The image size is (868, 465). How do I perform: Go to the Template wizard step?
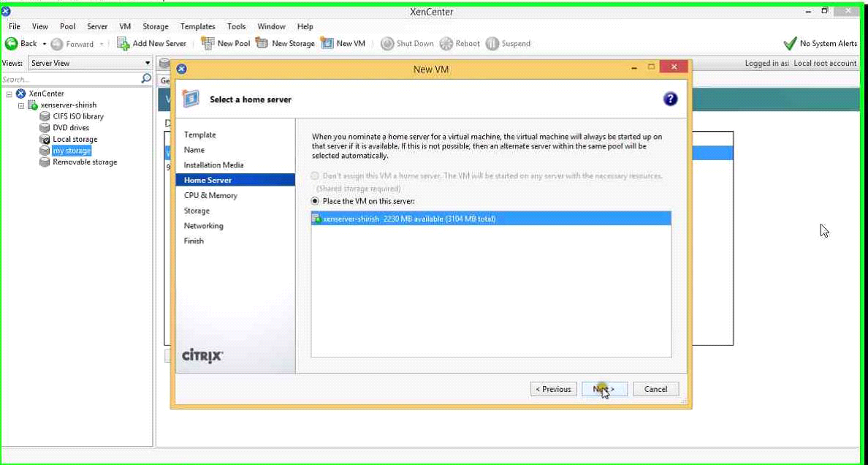pyautogui.click(x=200, y=135)
